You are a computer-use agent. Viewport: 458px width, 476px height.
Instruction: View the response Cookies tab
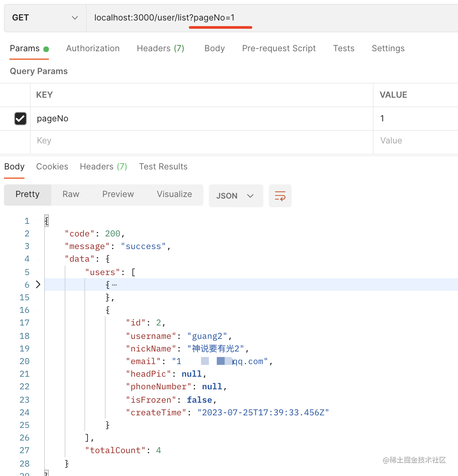52,167
